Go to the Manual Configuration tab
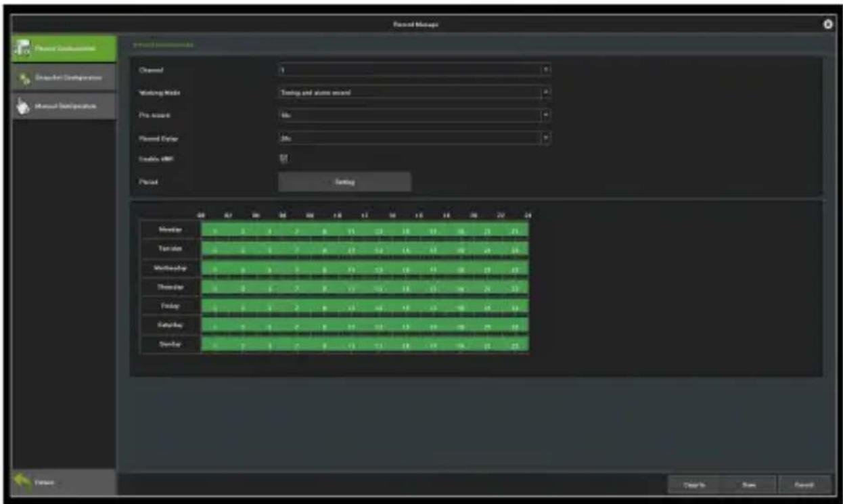843x504 pixels. coord(64,106)
